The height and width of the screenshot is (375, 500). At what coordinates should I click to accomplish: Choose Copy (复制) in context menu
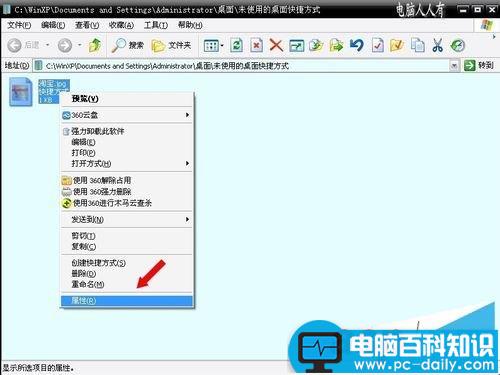127,247
